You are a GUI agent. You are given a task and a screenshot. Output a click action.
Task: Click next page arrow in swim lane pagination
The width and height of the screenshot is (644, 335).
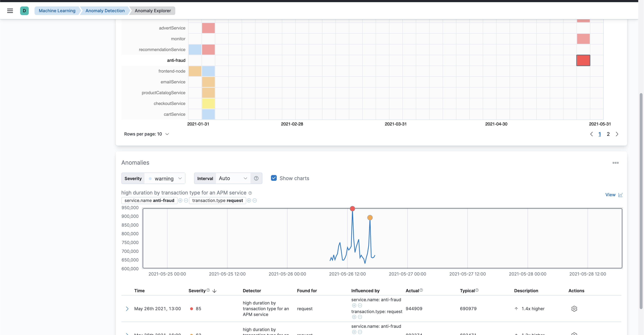617,134
